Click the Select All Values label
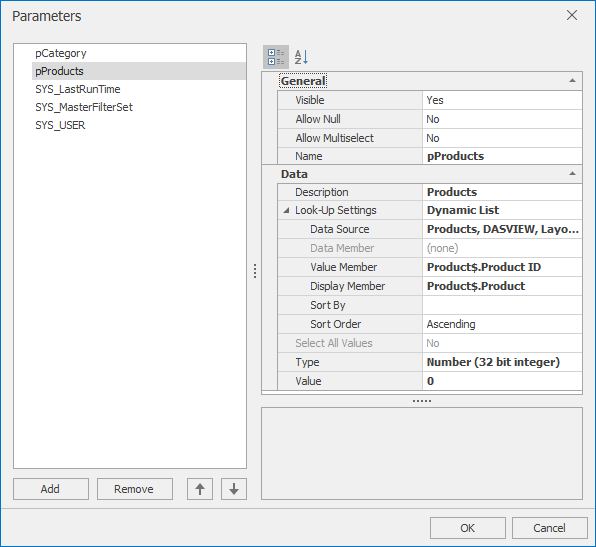This screenshot has width=596, height=547. pos(334,343)
